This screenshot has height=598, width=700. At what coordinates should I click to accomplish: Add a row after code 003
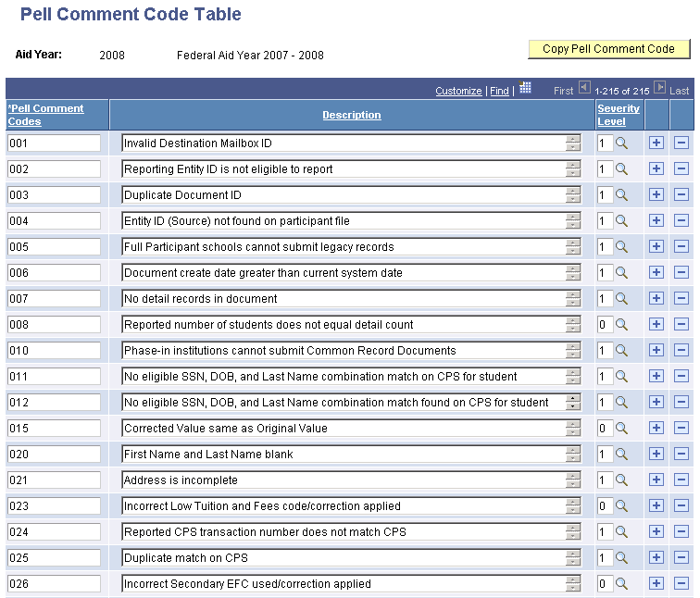656,194
